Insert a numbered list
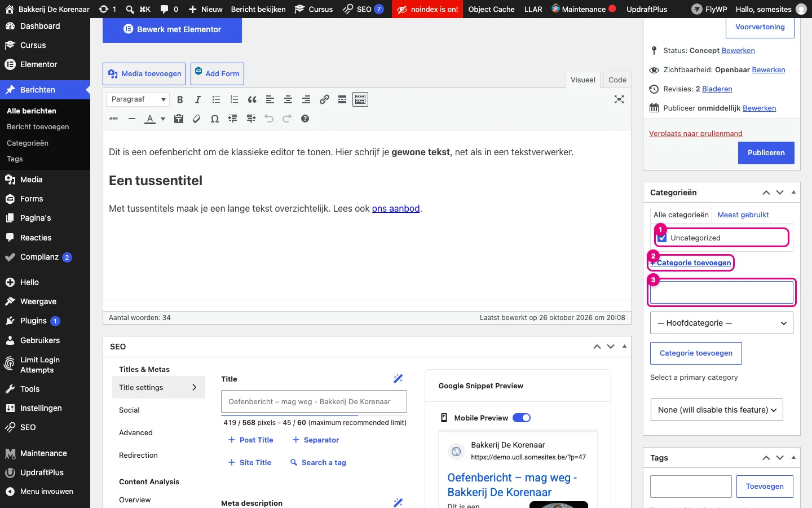 point(234,100)
